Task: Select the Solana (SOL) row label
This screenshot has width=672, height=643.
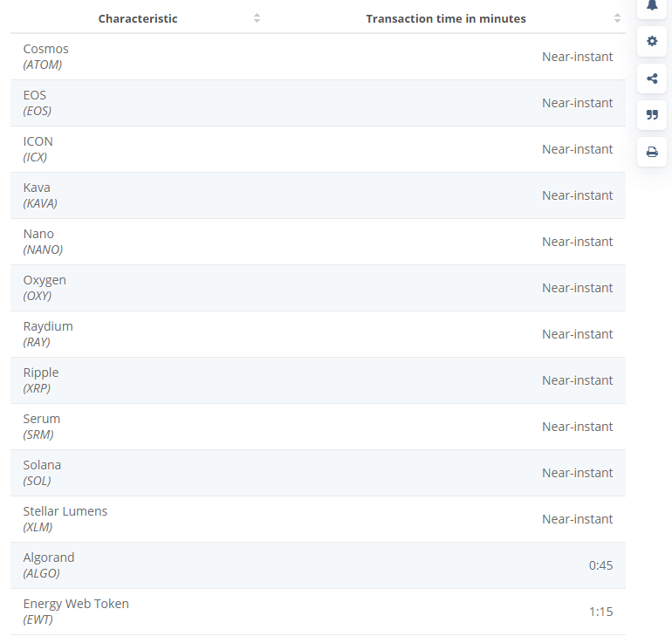Action: [x=42, y=473]
